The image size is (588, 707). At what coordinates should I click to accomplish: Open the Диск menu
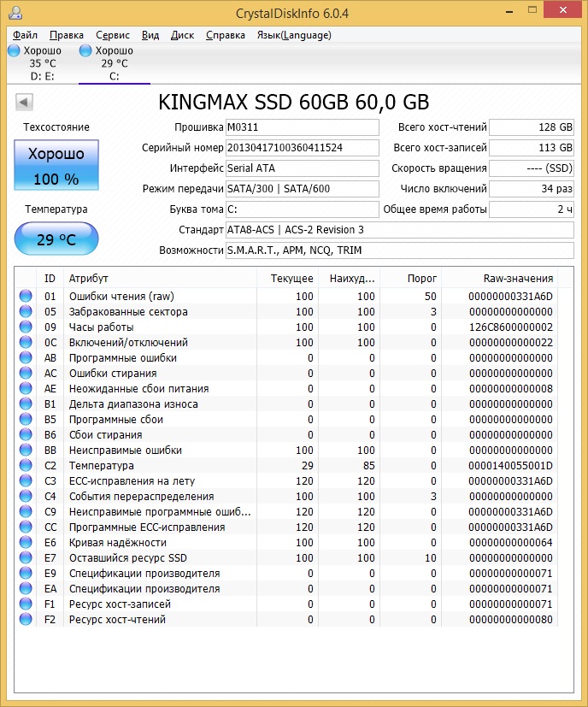[x=182, y=35]
